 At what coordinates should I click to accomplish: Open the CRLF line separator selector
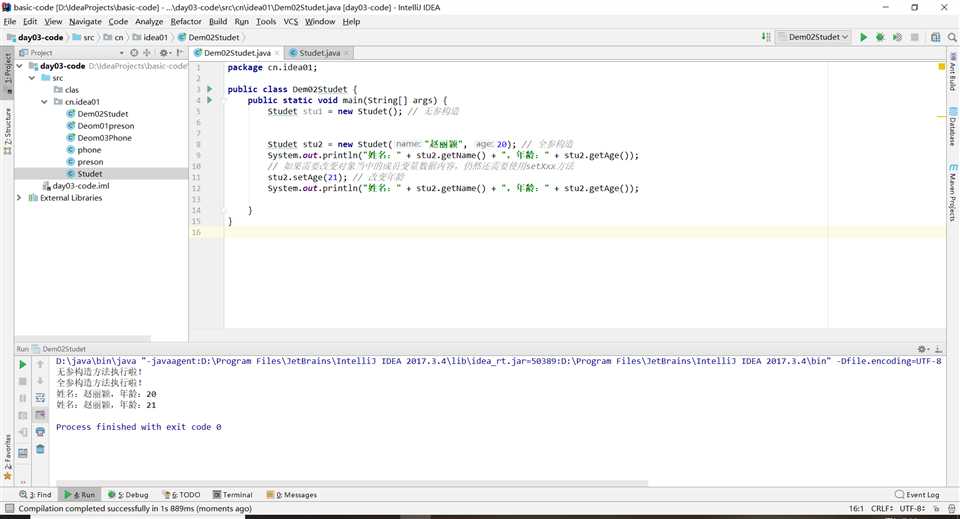882,509
